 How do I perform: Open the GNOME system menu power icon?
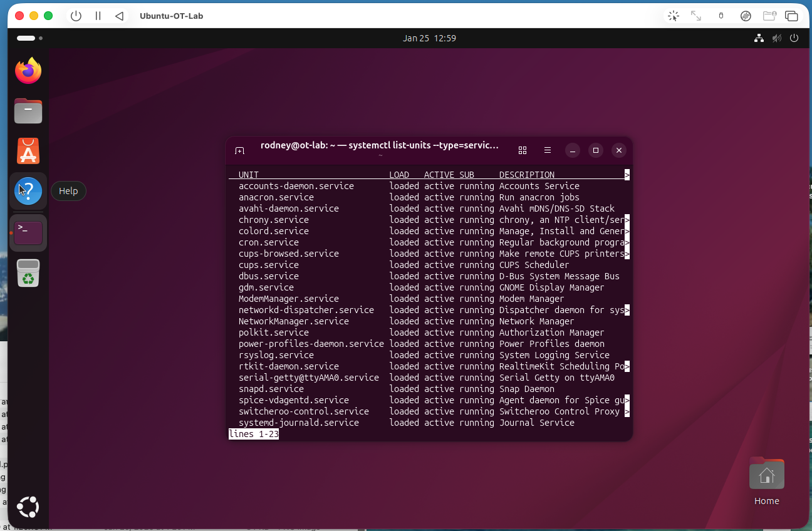point(794,38)
